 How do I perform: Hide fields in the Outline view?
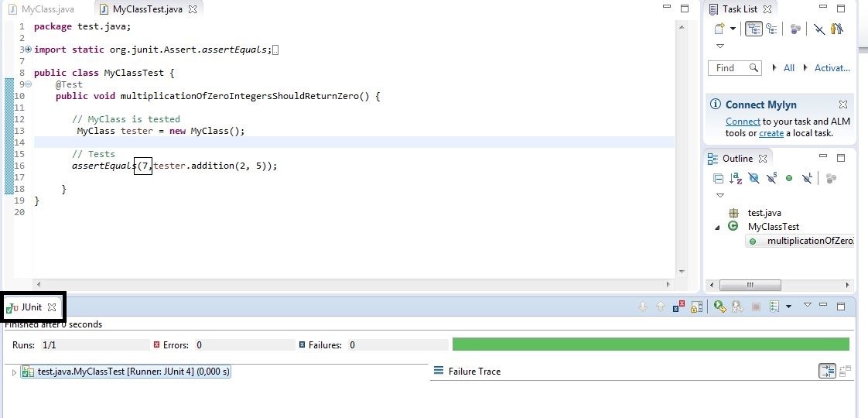click(x=754, y=179)
